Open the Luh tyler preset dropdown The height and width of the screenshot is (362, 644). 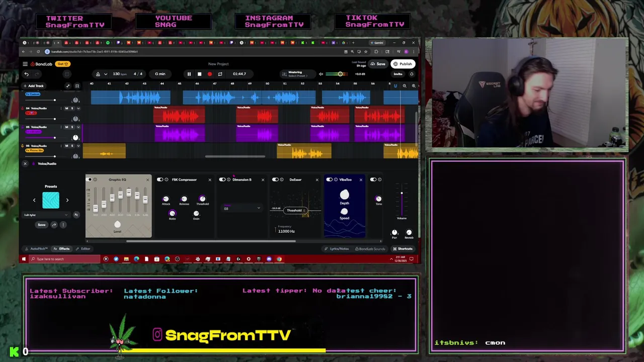click(46, 215)
